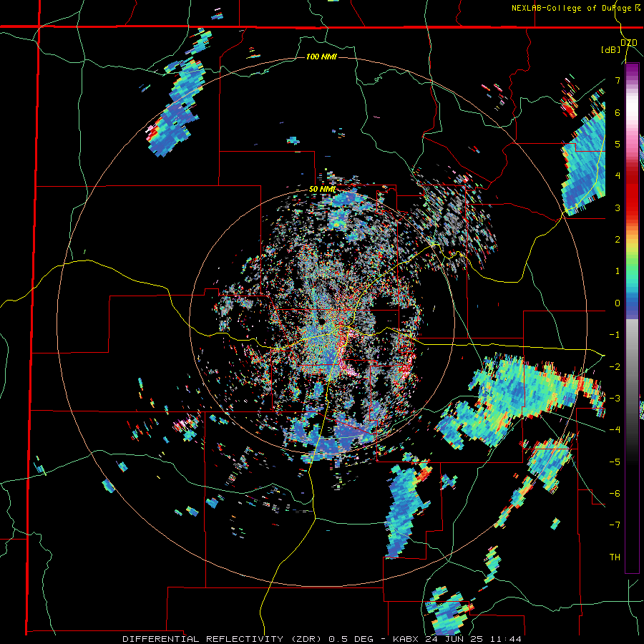Select the positive 5 dB scale value
Viewport: 644px width, 644px height.
pos(618,144)
